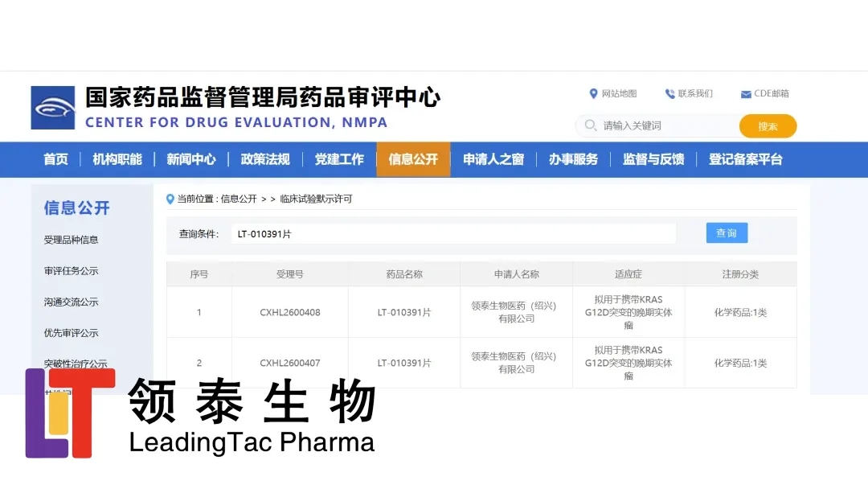Open 优先审评公示 in sidebar
Image resolution: width=868 pixels, height=489 pixels.
coord(71,333)
